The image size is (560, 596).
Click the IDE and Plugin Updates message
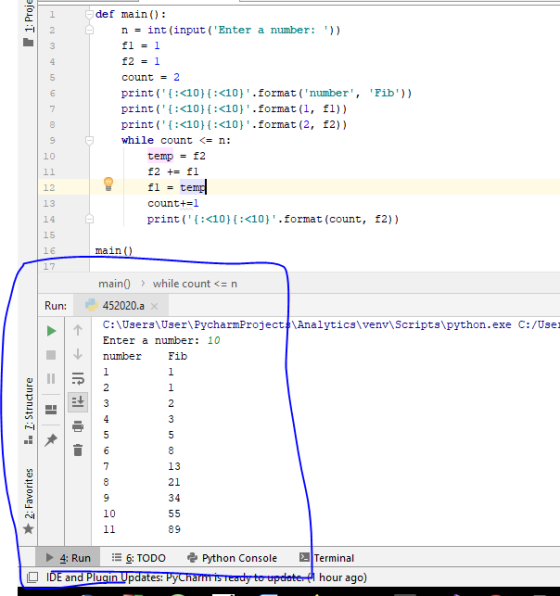point(206,577)
